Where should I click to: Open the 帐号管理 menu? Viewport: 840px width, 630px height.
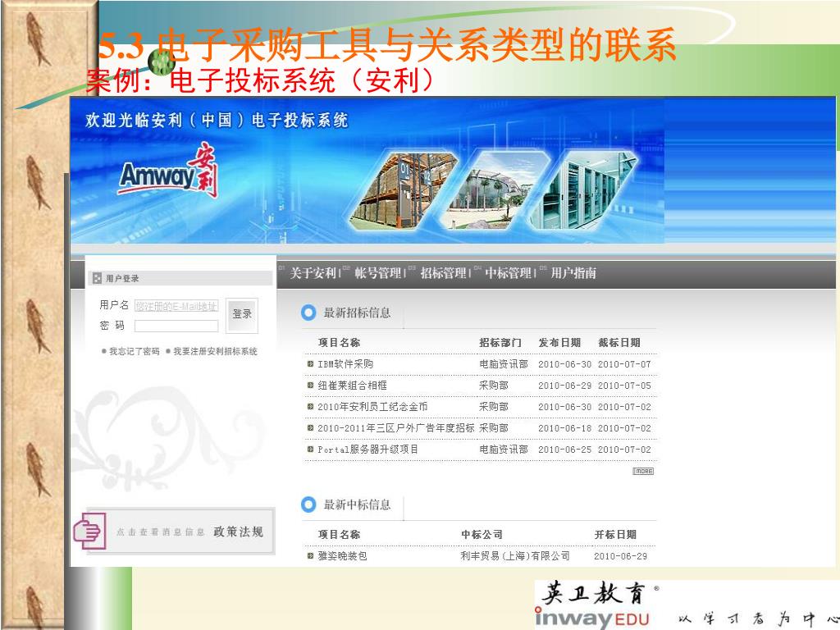378,273
